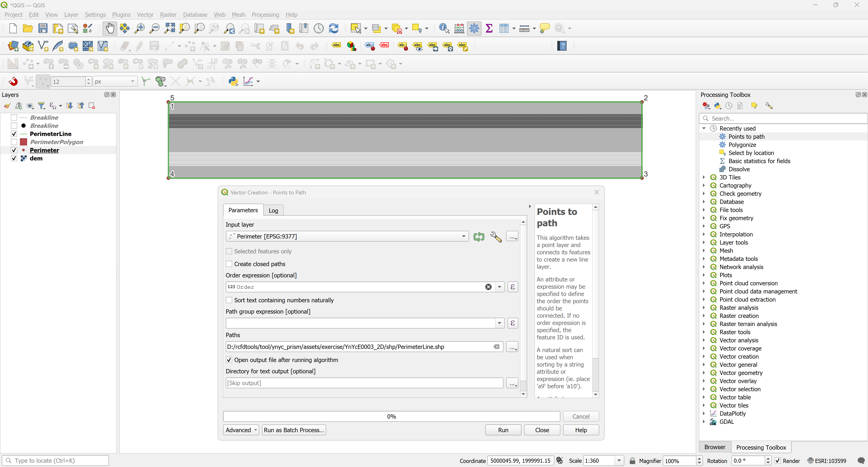This screenshot has width=868, height=467.
Task: Open the field calculator icon
Action: (459, 28)
